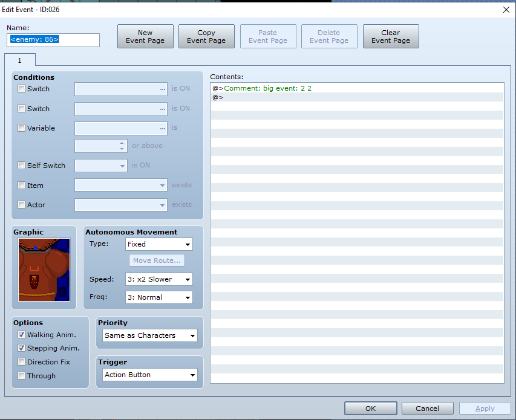Close the Edit Event dialog window
Screen dimensions: 516x420
[x=506, y=10]
